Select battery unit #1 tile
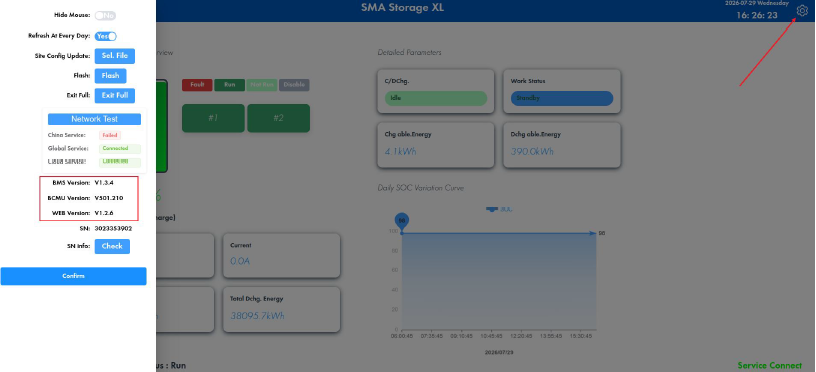 point(213,118)
